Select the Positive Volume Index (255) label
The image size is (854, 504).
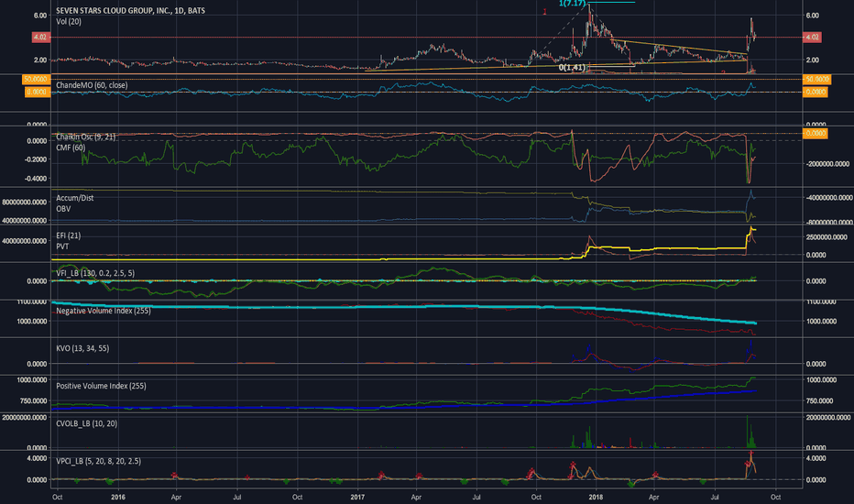click(x=102, y=386)
